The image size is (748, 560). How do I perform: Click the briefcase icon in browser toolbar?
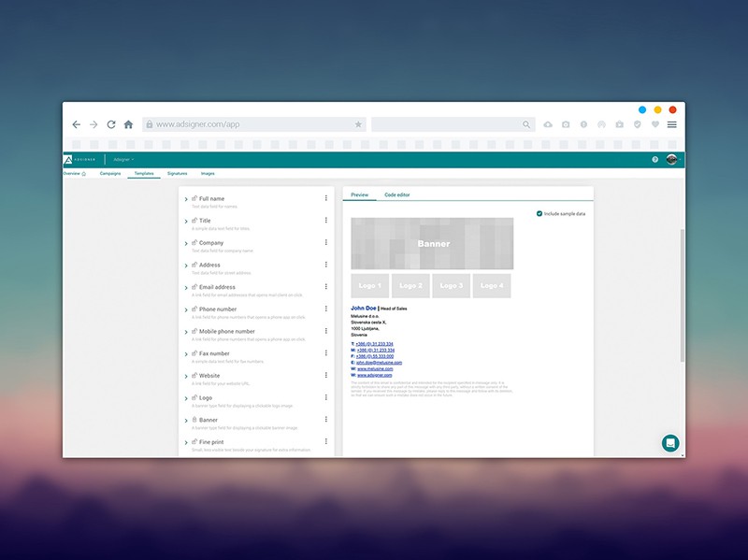[619, 124]
